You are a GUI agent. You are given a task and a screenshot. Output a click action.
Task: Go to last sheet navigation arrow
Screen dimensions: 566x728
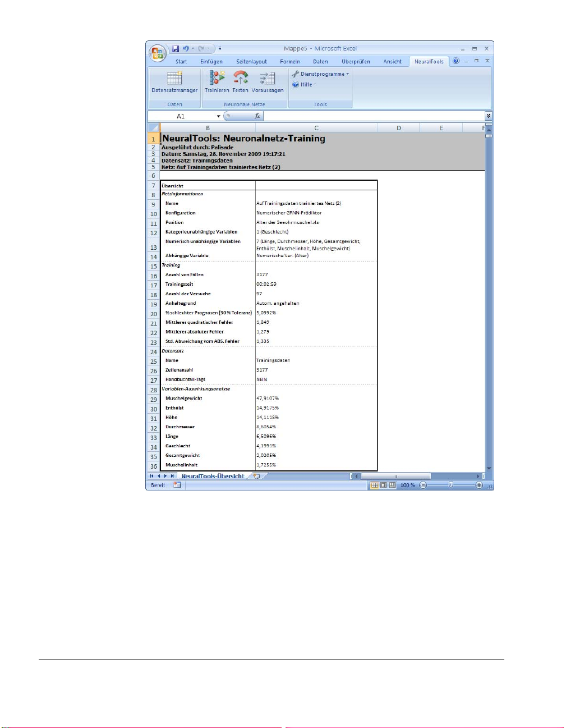172,476
